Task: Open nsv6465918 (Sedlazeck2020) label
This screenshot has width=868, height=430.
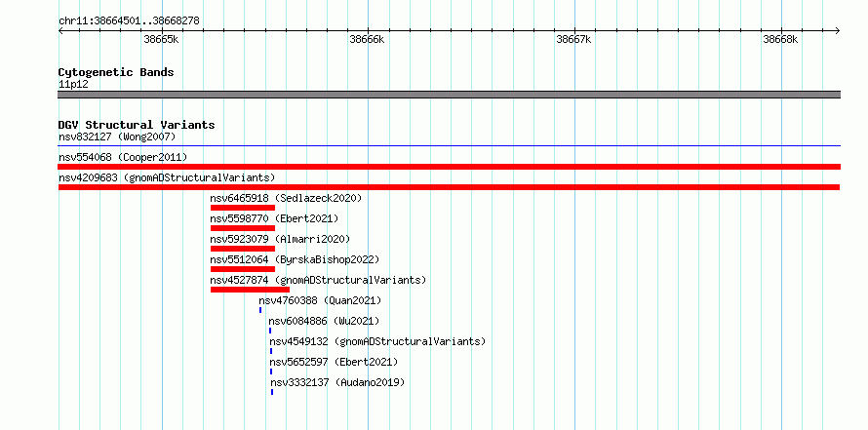Action: (286, 198)
